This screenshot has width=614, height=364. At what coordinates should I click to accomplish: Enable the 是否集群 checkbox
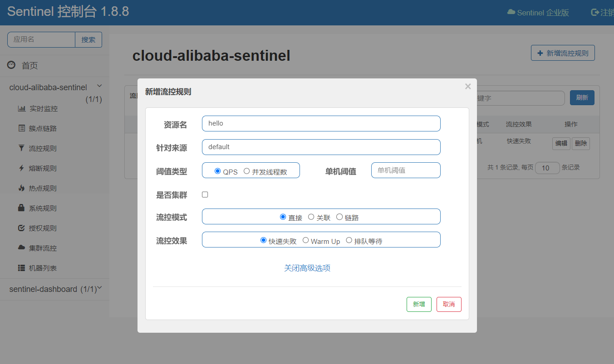click(205, 194)
